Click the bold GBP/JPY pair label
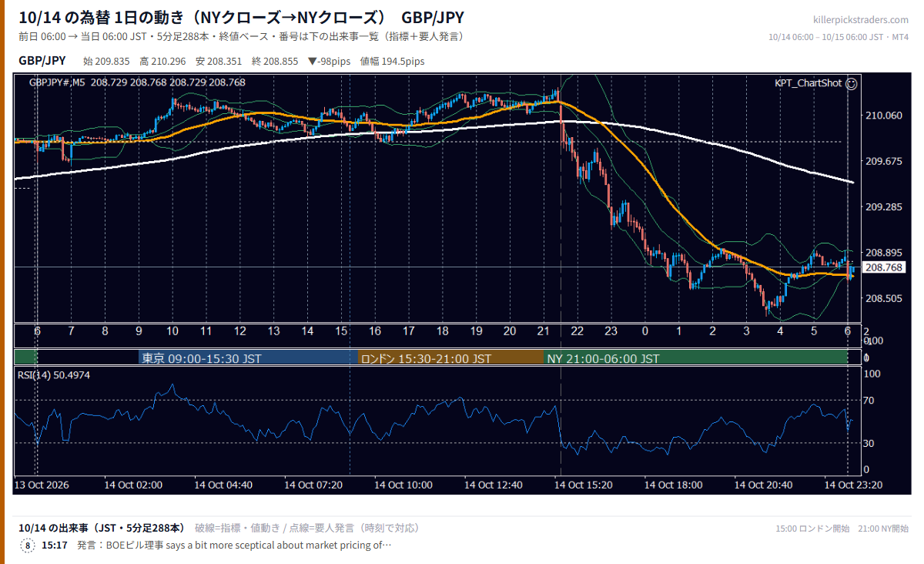 42,61
